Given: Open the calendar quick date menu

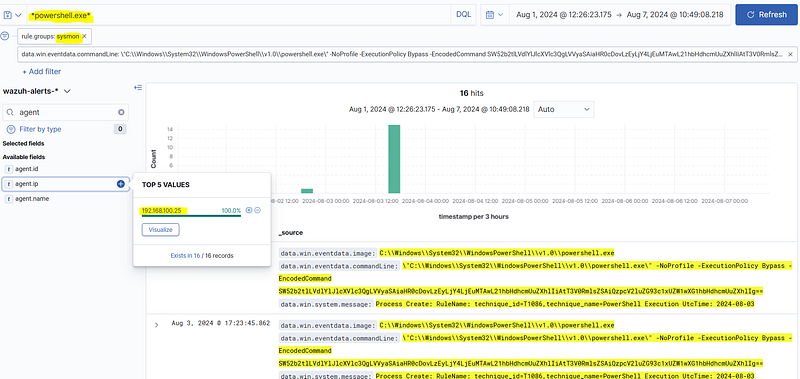Looking at the screenshot, I should [x=495, y=15].
